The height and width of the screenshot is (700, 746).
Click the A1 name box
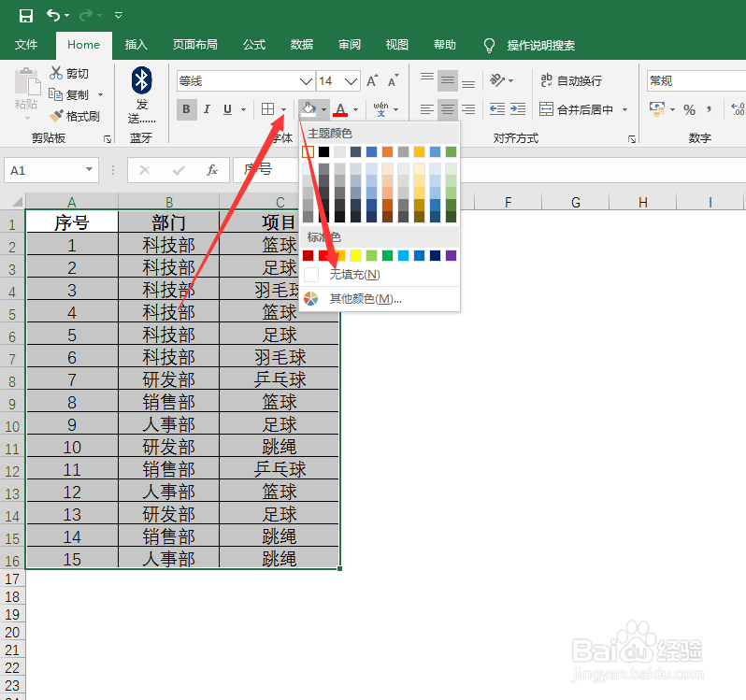tap(51, 170)
